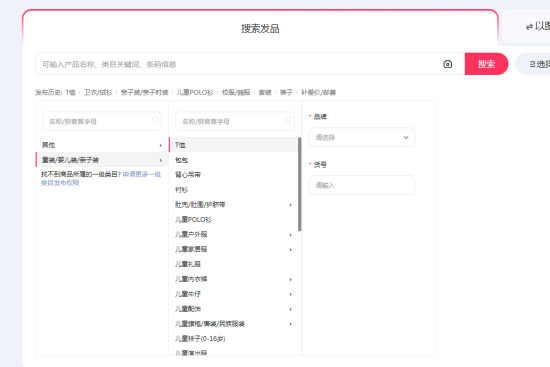Select 儿童POLO衫 in the subcategory list

pos(233,220)
